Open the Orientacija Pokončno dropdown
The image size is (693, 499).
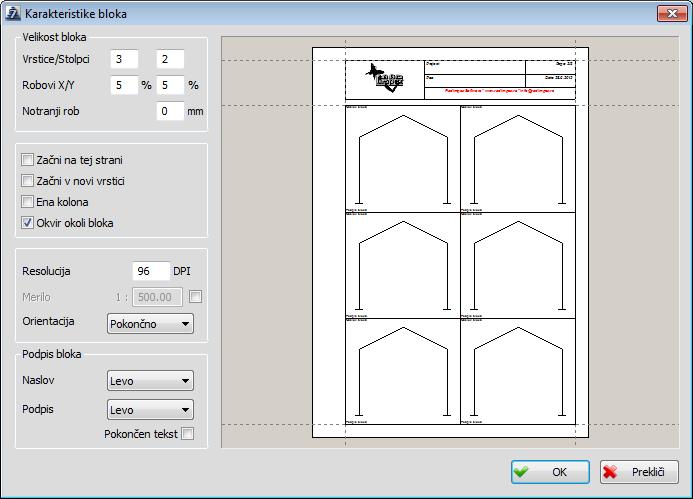[150, 324]
